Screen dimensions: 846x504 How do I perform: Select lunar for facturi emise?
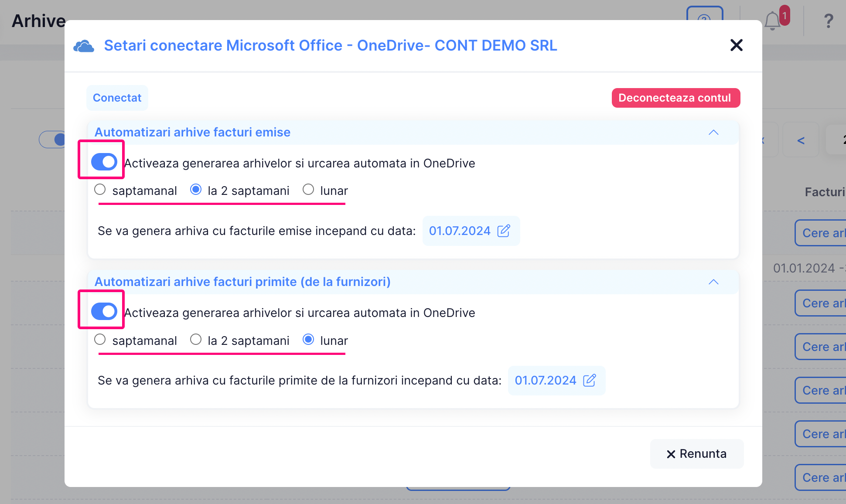pyautogui.click(x=308, y=189)
